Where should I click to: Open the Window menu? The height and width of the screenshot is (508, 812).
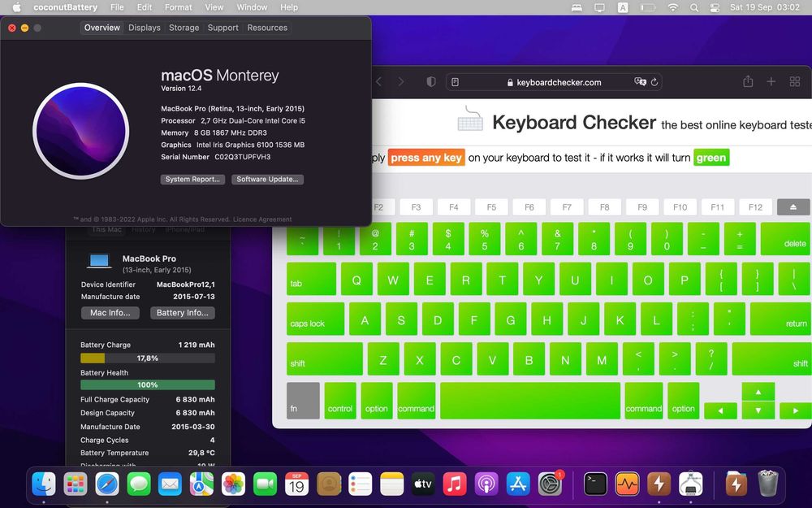252,7
